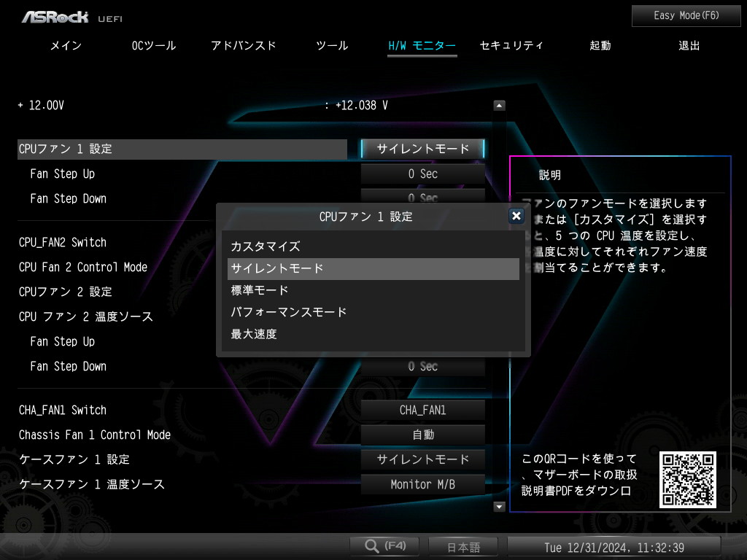Screen dimensions: 747x560
Task: Open the アドバンスド tab
Action: pyautogui.click(x=244, y=46)
